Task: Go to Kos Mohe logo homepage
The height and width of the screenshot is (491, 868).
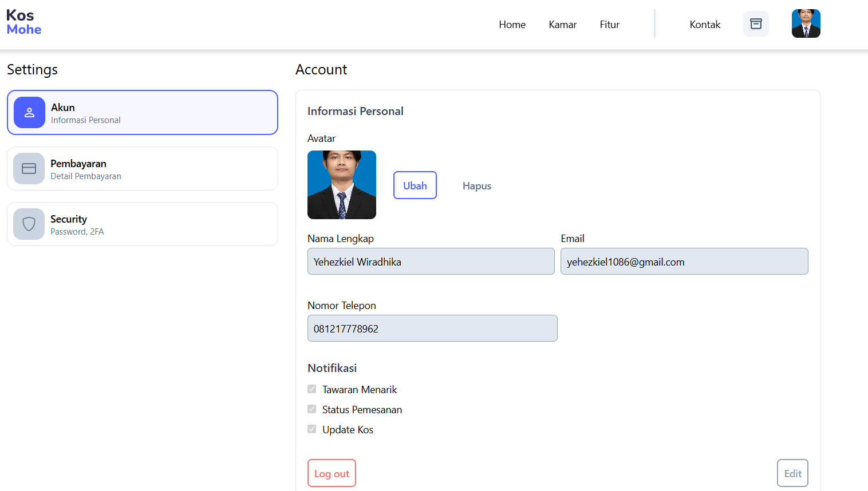Action: coord(24,22)
